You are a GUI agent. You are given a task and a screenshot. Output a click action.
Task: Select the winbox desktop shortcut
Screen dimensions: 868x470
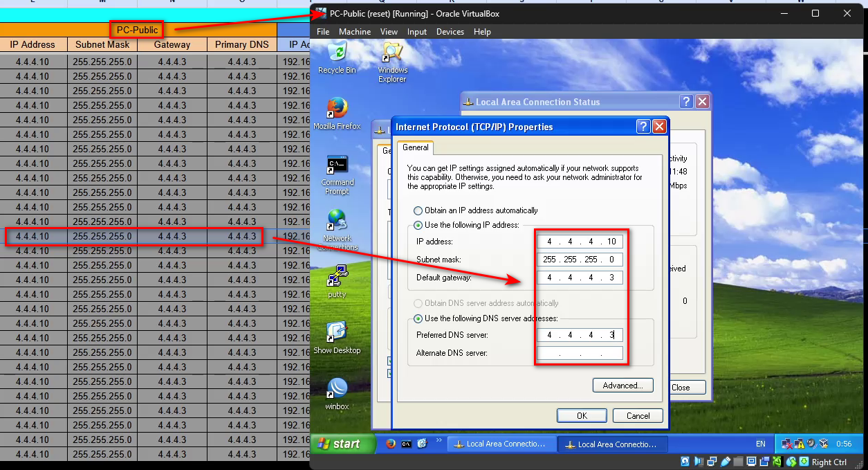337,394
